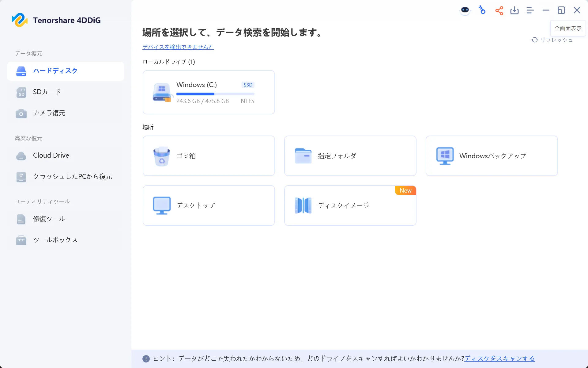Screen dimensions: 588x368
Task: Click the Windows (C:) storage usage progress bar
Action: 215,94
